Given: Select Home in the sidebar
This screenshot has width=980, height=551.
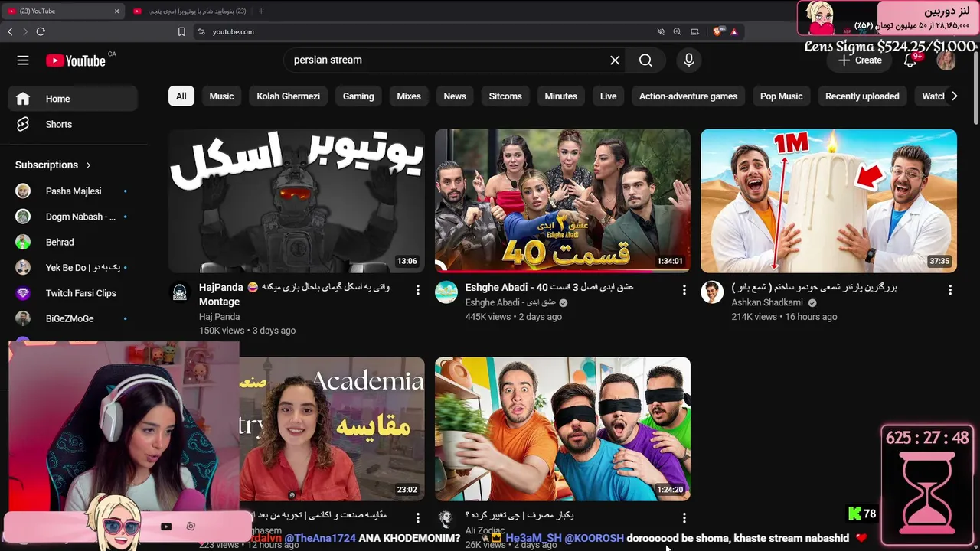Looking at the screenshot, I should click(x=73, y=99).
